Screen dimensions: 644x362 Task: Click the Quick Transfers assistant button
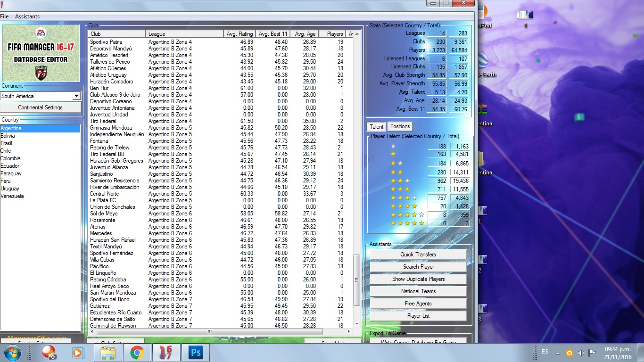tap(418, 255)
